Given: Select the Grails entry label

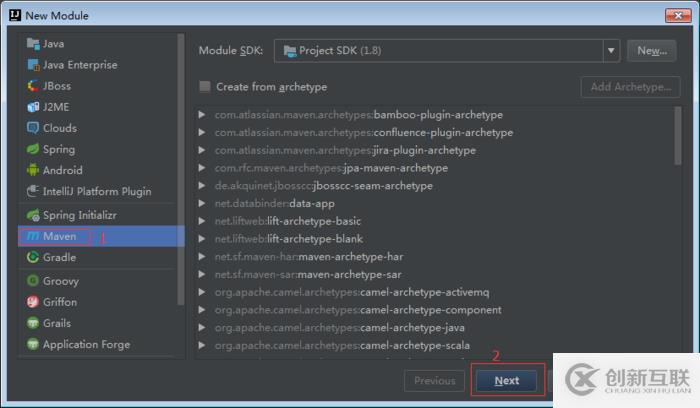Looking at the screenshot, I should click(57, 323).
